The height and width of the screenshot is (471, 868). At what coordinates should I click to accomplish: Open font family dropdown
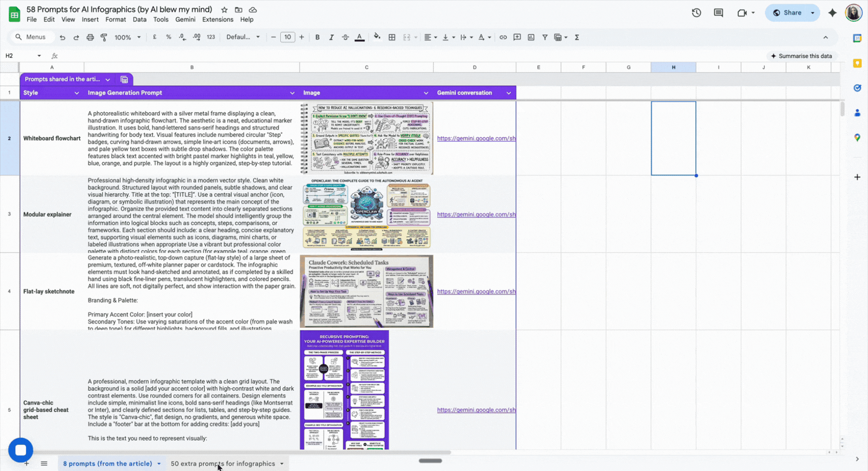point(243,37)
